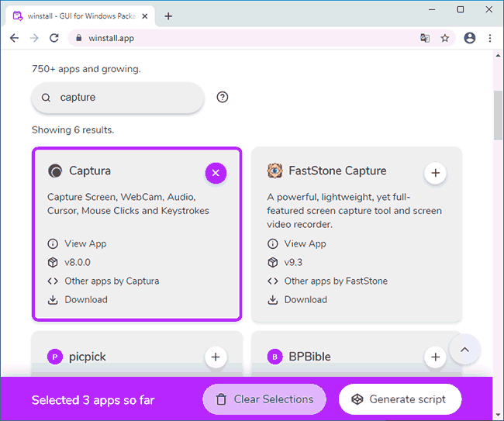Viewport: 504px width, 421px height.
Task: Open the search help question mark icon
Action: (223, 97)
